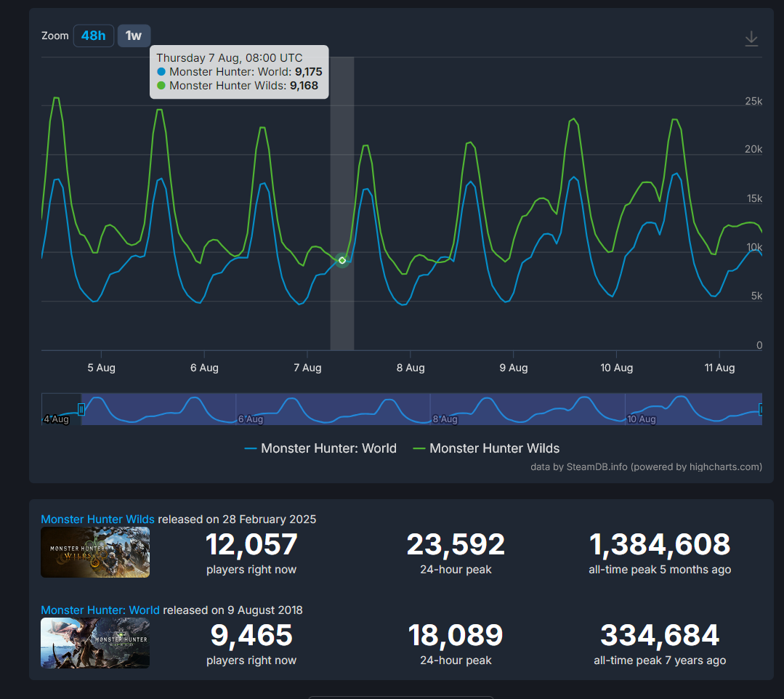Select the "5 Aug" x-axis label

pos(102,368)
